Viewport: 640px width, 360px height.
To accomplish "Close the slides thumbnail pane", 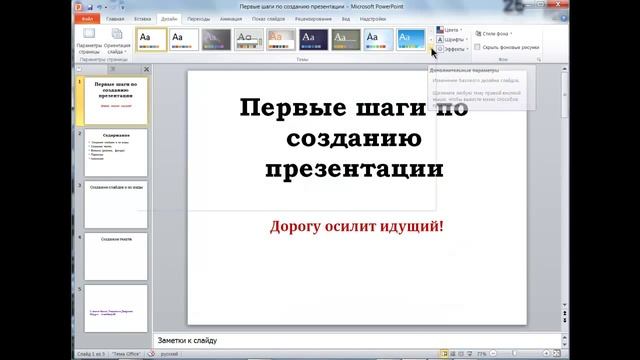I will point(147,69).
